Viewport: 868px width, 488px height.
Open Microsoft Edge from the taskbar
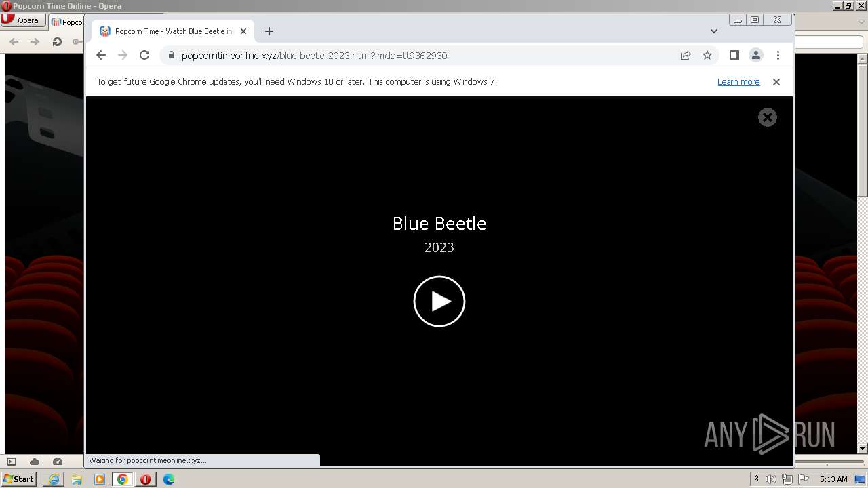[169, 479]
